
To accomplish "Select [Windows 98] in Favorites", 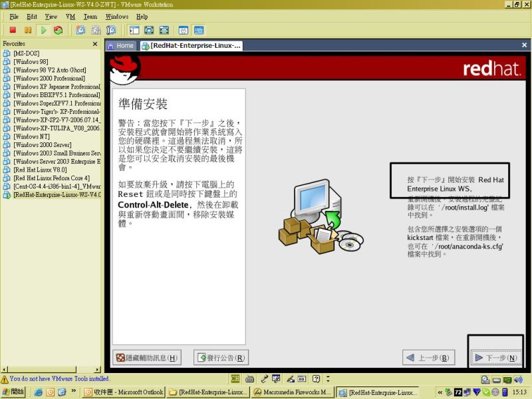I will coord(31,62).
